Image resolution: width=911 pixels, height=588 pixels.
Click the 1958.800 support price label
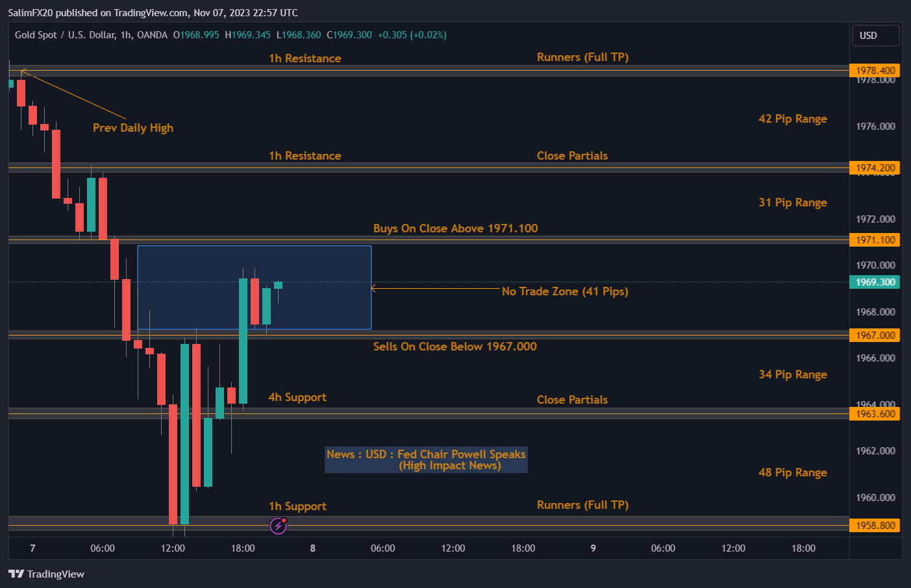point(873,524)
